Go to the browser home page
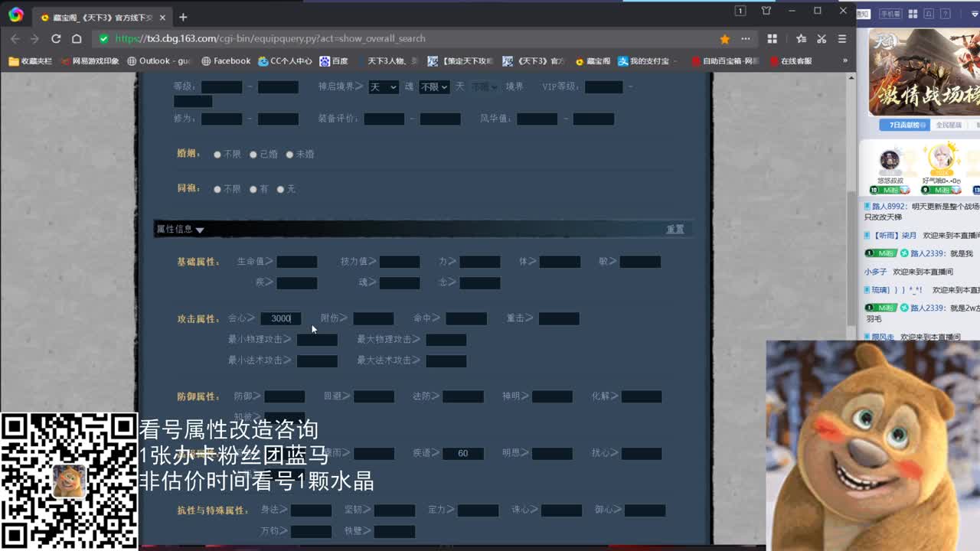 coord(77,38)
